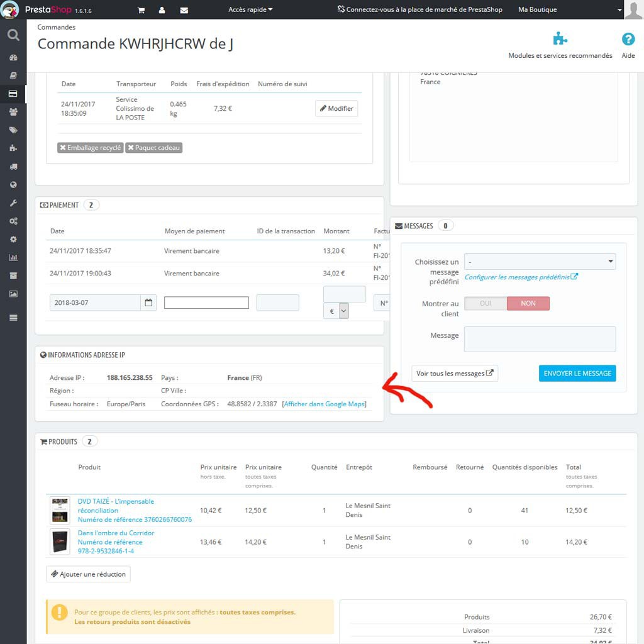The width and height of the screenshot is (644, 644).
Task: Open 'Afficher dans Google Maps' link
Action: [x=325, y=404]
